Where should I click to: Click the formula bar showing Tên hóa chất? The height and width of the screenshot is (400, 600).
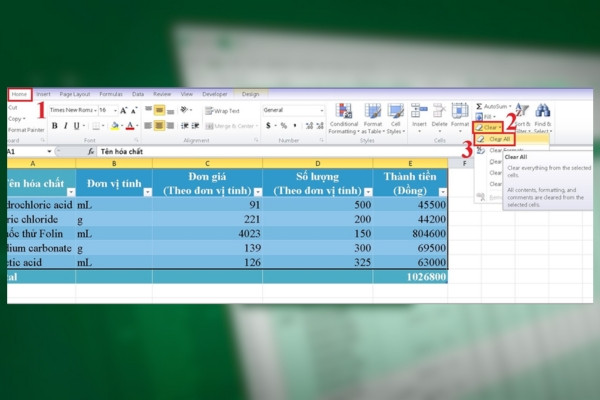[279, 152]
